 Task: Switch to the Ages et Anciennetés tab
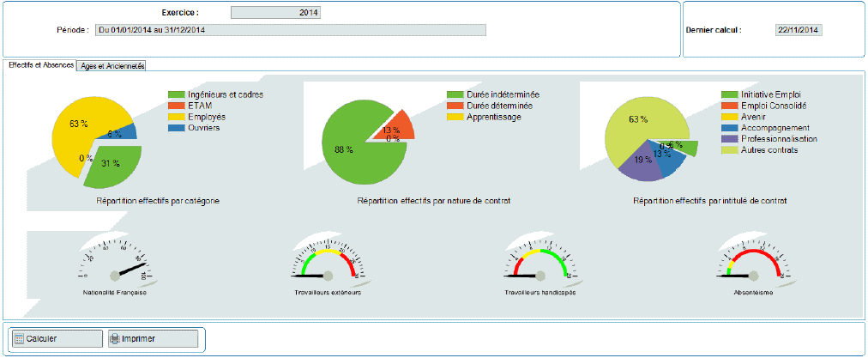pyautogui.click(x=112, y=65)
